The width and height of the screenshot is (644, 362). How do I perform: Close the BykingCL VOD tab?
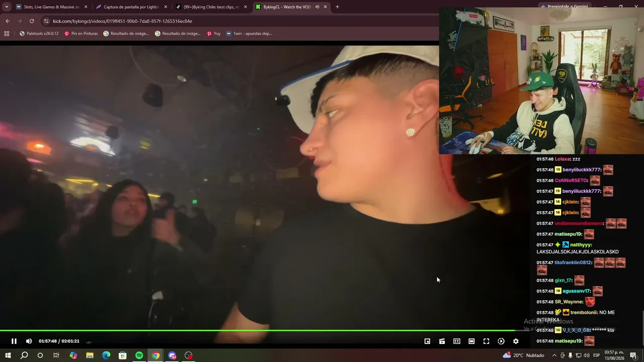[x=326, y=7]
